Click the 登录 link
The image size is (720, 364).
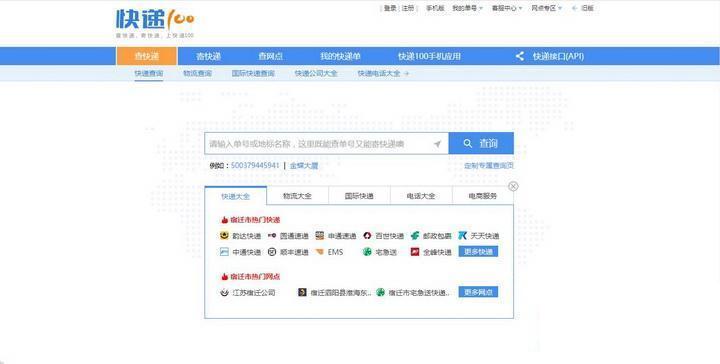pyautogui.click(x=390, y=8)
